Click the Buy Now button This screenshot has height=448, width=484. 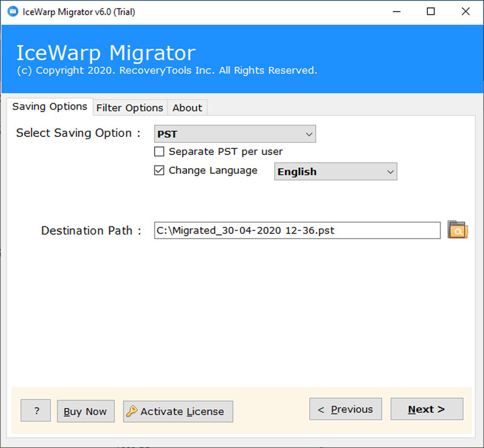click(x=85, y=411)
